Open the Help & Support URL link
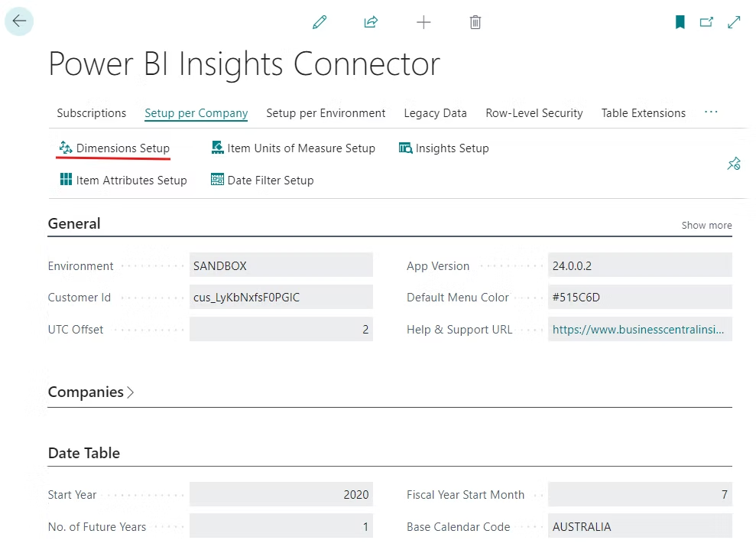This screenshot has width=756, height=550. click(x=639, y=330)
